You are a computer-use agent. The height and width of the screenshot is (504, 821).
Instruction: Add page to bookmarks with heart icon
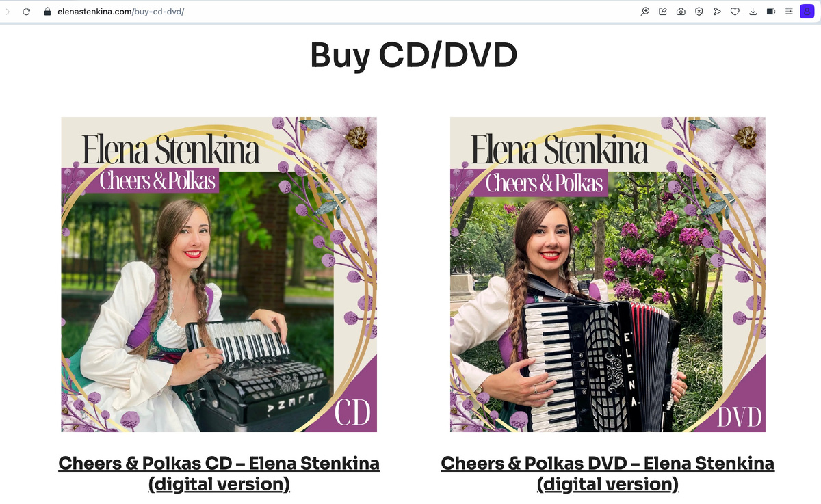tap(735, 12)
